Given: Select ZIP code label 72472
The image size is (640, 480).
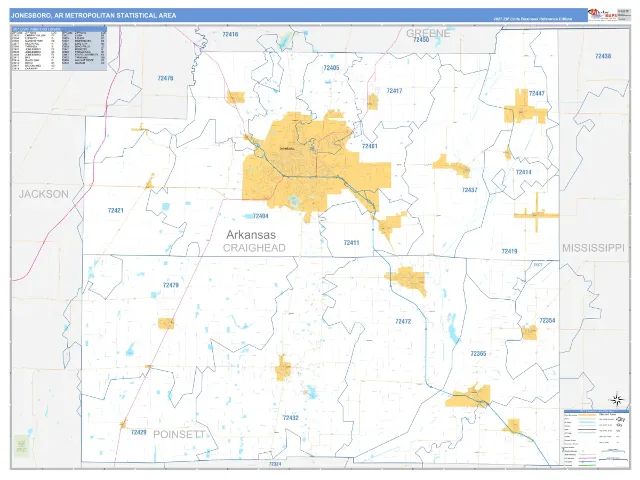Looking at the screenshot, I should (403, 321).
